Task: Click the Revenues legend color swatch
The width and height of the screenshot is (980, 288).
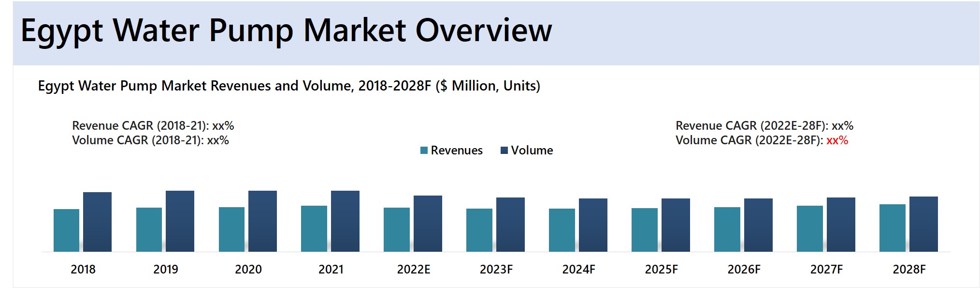Action: (x=424, y=151)
